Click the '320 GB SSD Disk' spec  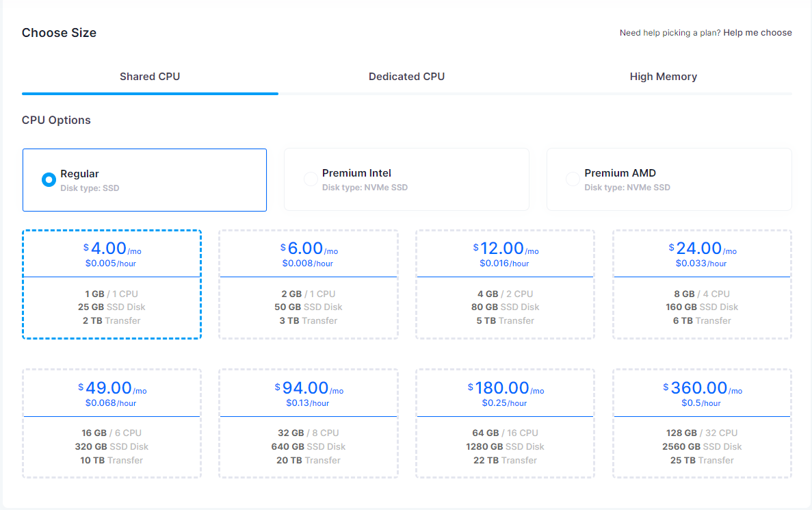[112, 447]
